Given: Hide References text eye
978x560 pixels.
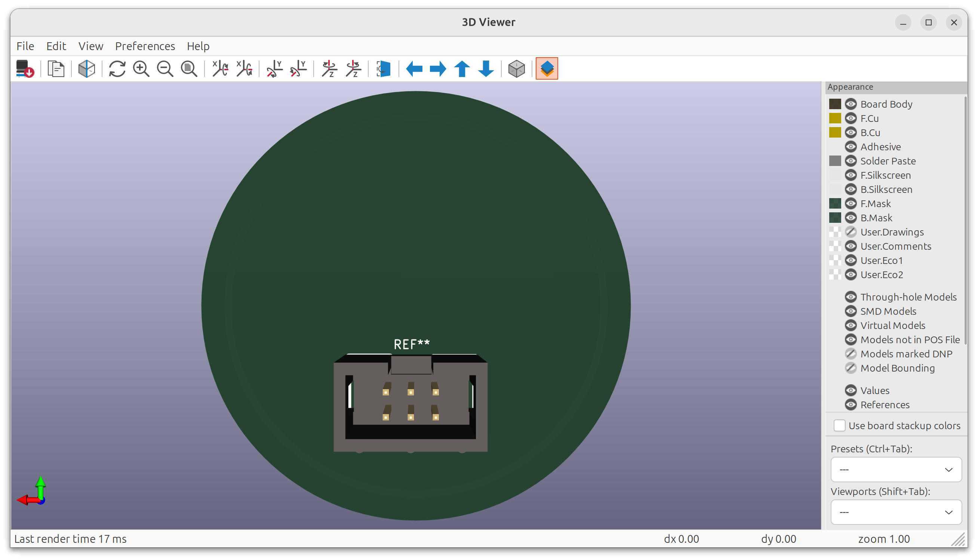Looking at the screenshot, I should (851, 405).
